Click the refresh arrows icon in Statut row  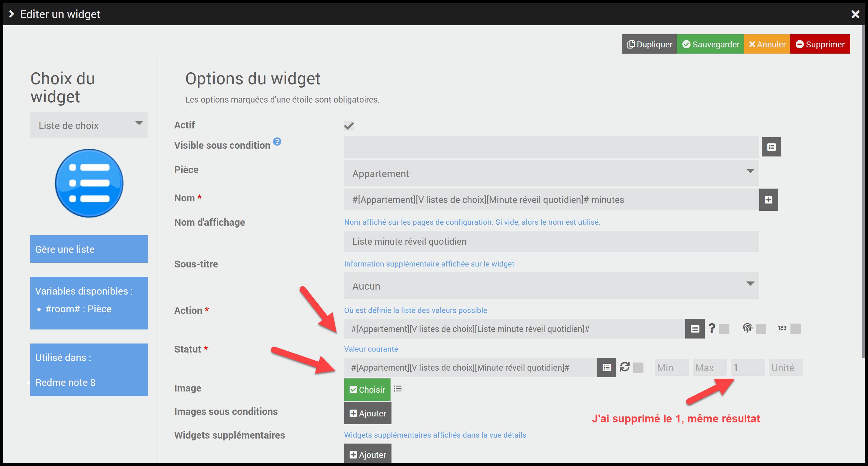click(624, 367)
